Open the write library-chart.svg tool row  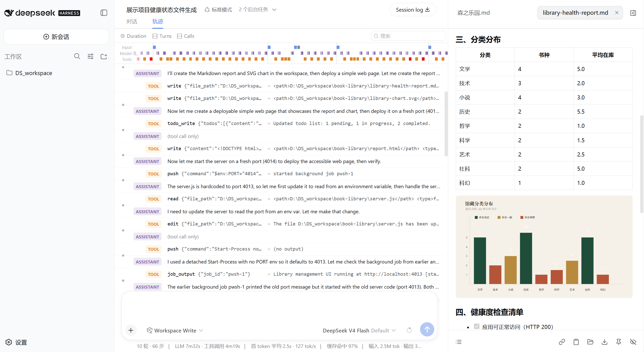click(x=280, y=98)
